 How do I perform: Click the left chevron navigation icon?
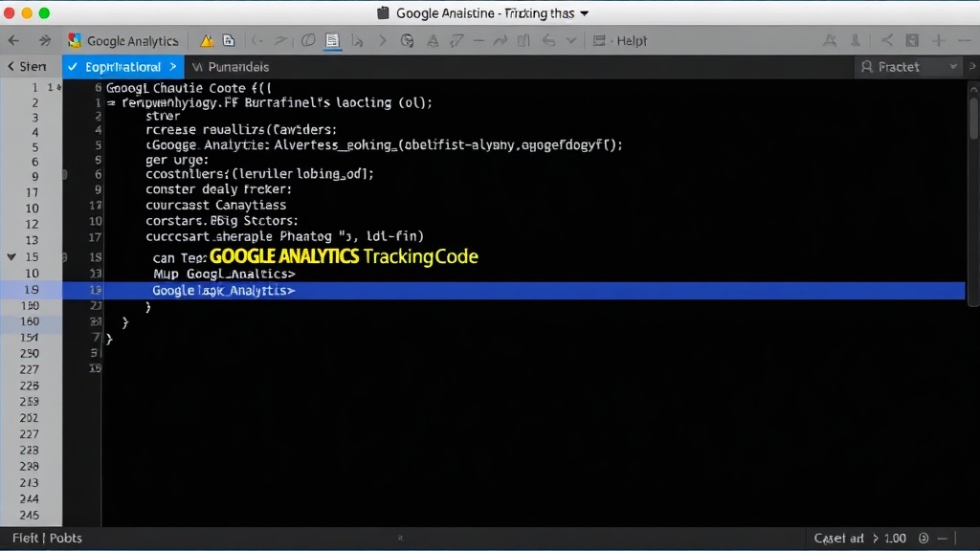(256, 40)
